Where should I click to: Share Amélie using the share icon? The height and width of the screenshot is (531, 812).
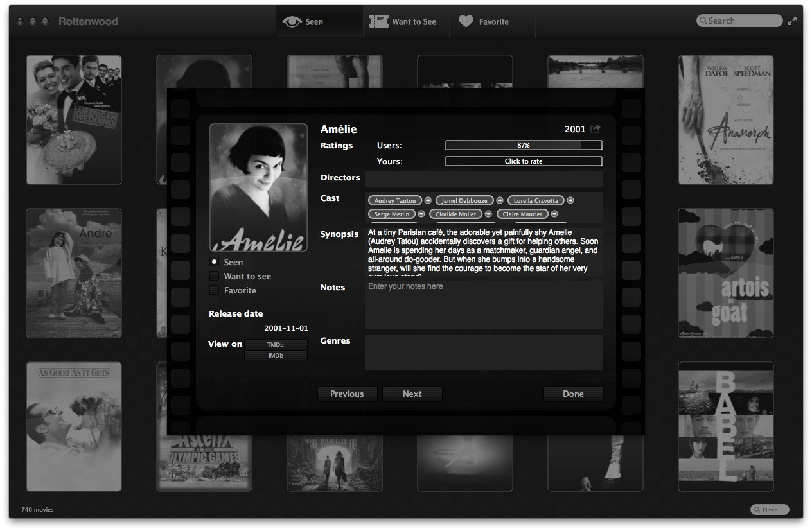click(596, 129)
